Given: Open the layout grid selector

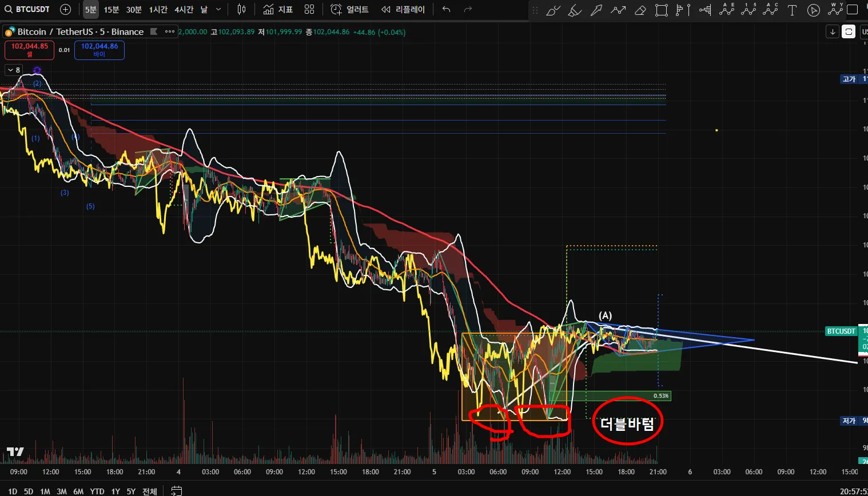Looking at the screenshot, I should [x=309, y=9].
